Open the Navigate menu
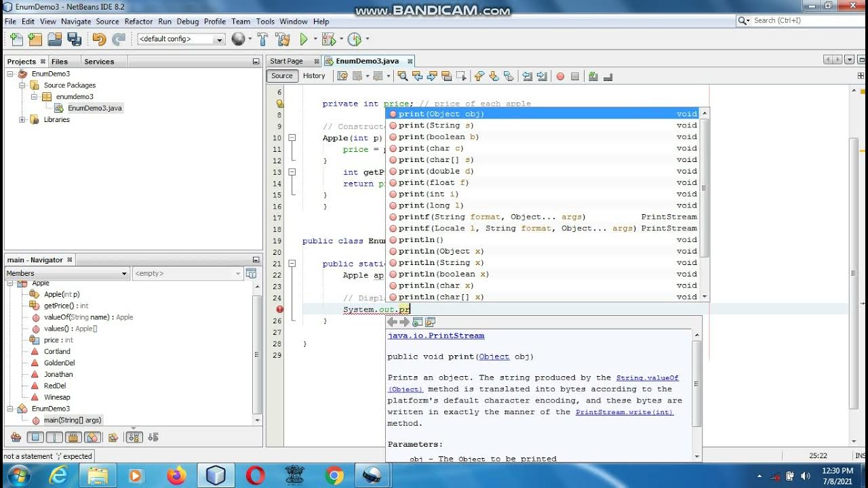This screenshot has height=488, width=868. click(76, 21)
